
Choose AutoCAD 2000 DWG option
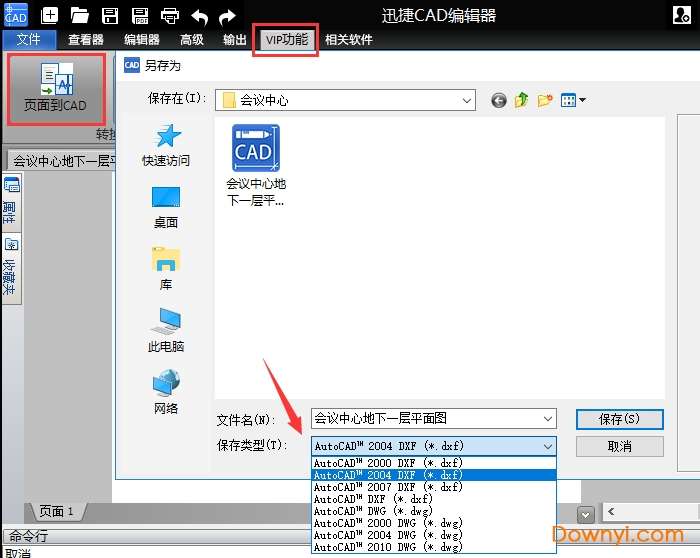(434, 523)
